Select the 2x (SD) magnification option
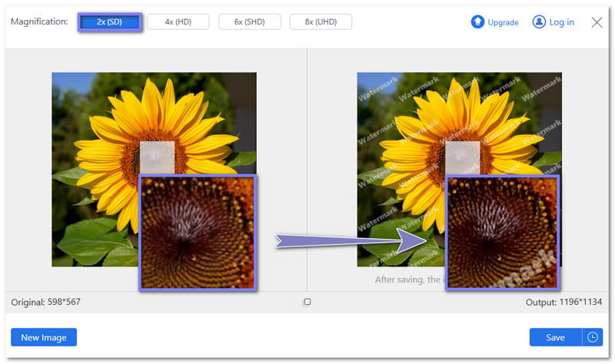This screenshot has height=364, width=615. tap(108, 22)
